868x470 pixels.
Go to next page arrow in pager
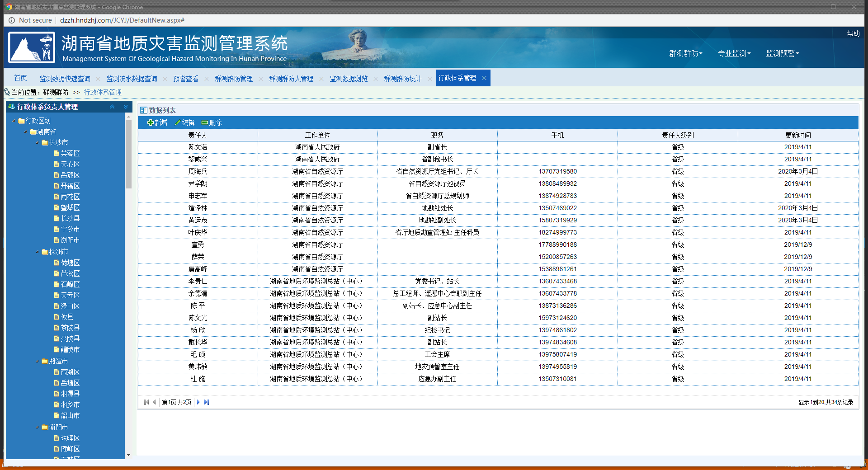tap(198, 402)
